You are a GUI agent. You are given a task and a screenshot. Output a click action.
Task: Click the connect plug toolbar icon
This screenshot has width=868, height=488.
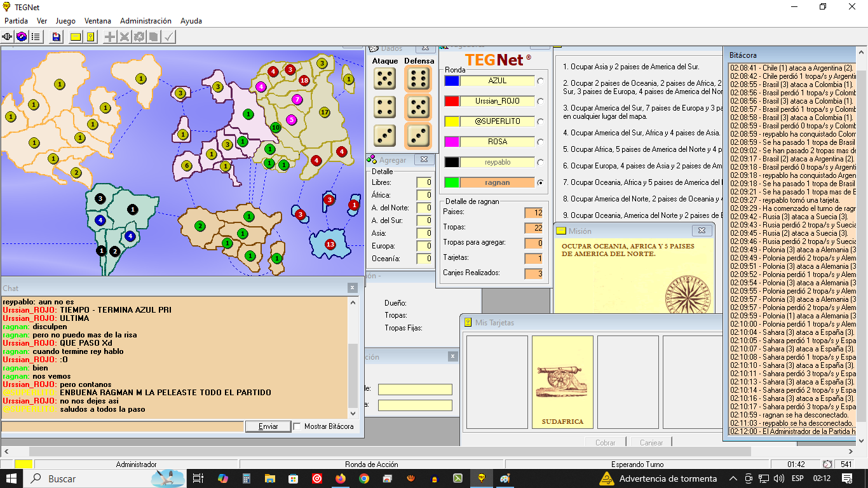point(8,37)
